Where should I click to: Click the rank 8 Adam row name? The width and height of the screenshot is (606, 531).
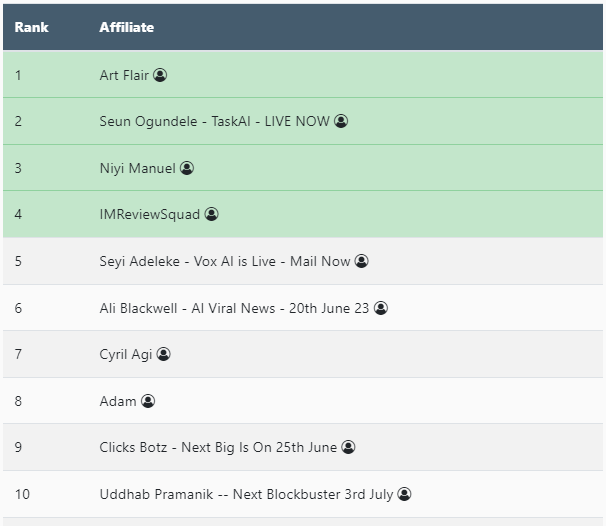click(x=118, y=401)
